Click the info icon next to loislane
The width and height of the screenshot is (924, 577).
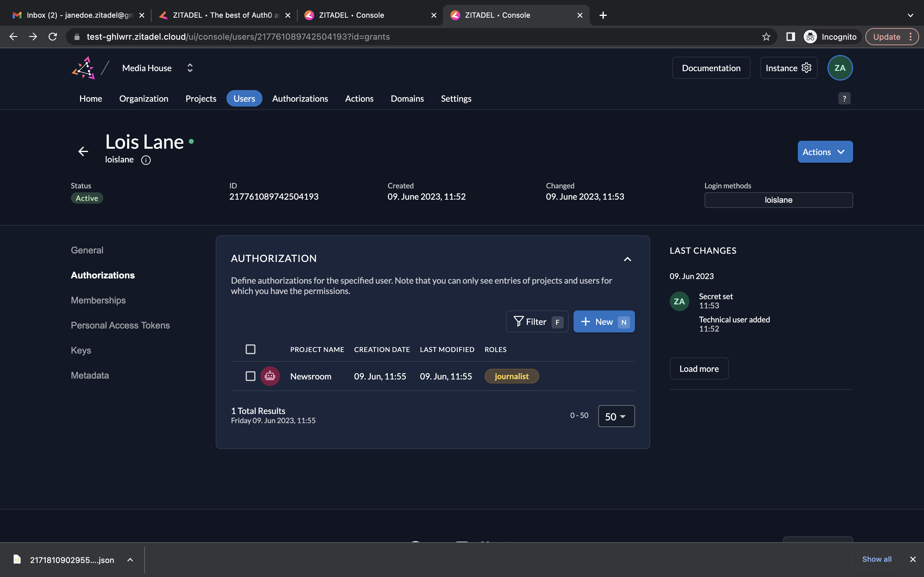[146, 160]
